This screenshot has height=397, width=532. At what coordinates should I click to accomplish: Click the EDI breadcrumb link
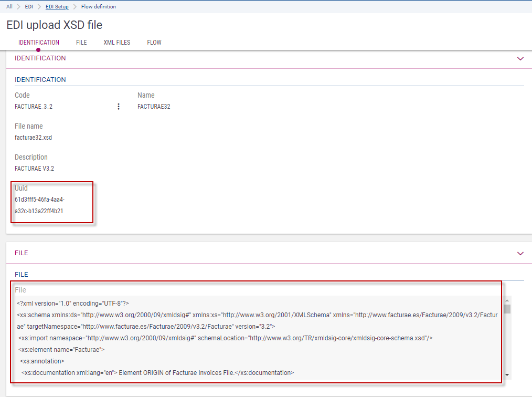click(29, 7)
